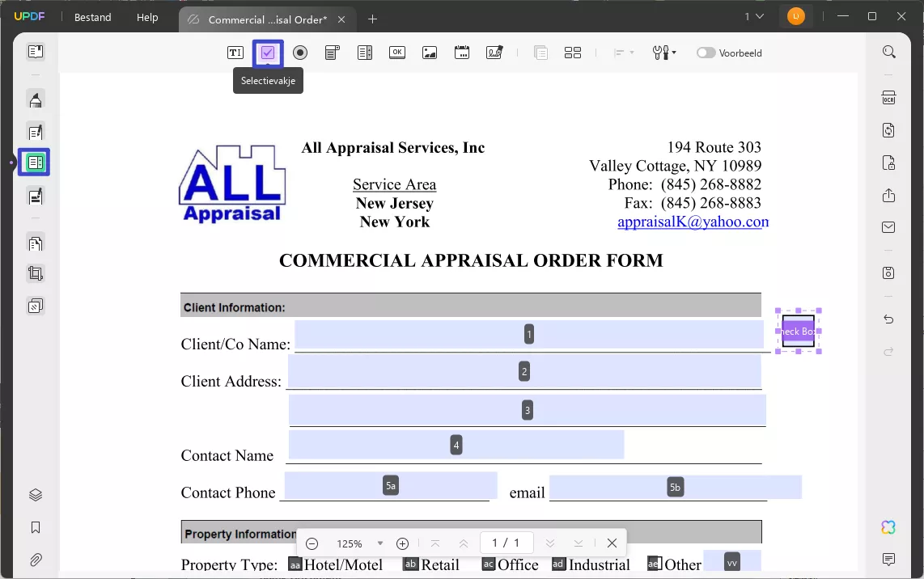
Task: Open the Reader mode sidebar icon
Action: (x=36, y=52)
